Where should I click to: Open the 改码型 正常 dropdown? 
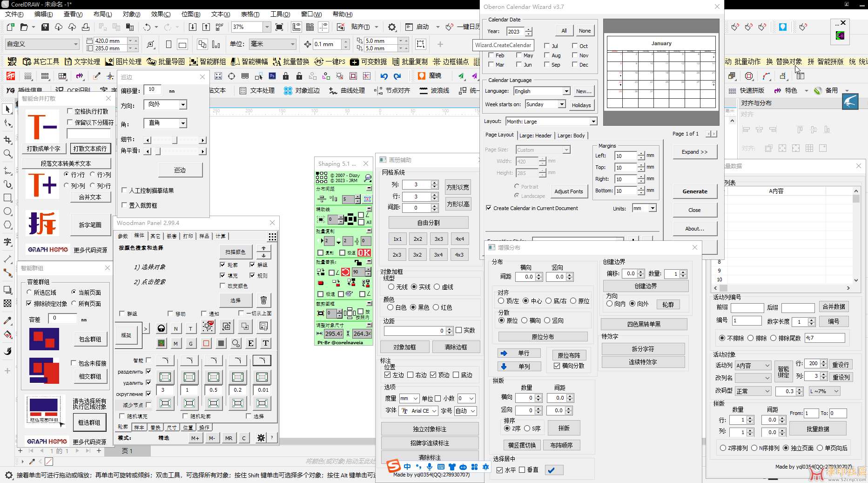(x=767, y=391)
